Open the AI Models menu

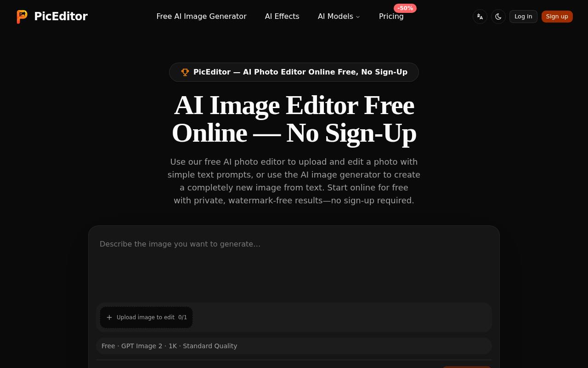(x=339, y=17)
